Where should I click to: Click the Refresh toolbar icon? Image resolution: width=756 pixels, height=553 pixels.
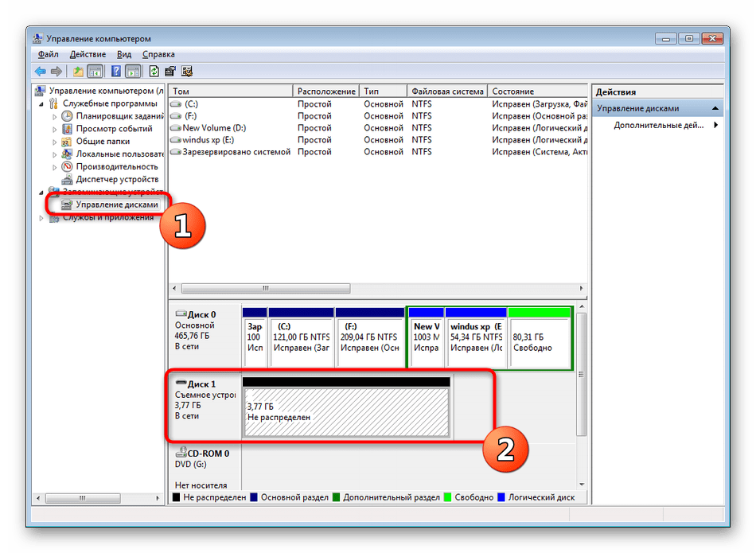(154, 71)
